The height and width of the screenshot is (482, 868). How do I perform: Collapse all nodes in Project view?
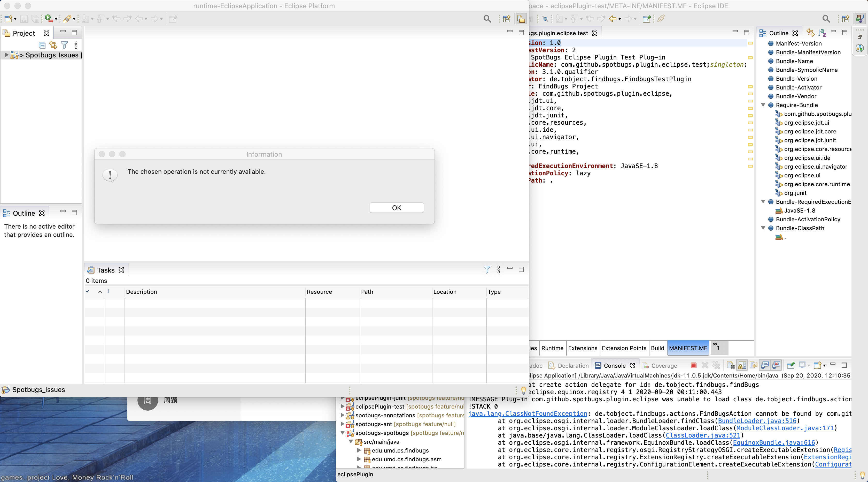tap(42, 45)
